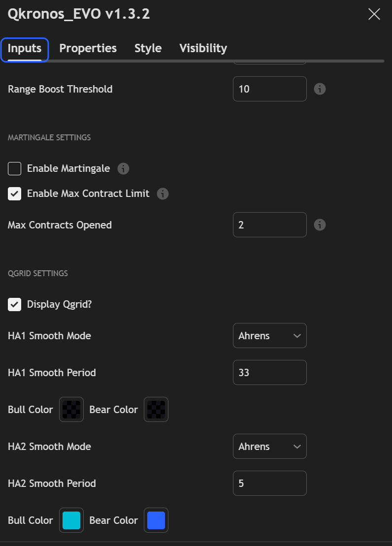Enable the Martingale checkbox
Viewport: 392px width, 546px height.
15,169
